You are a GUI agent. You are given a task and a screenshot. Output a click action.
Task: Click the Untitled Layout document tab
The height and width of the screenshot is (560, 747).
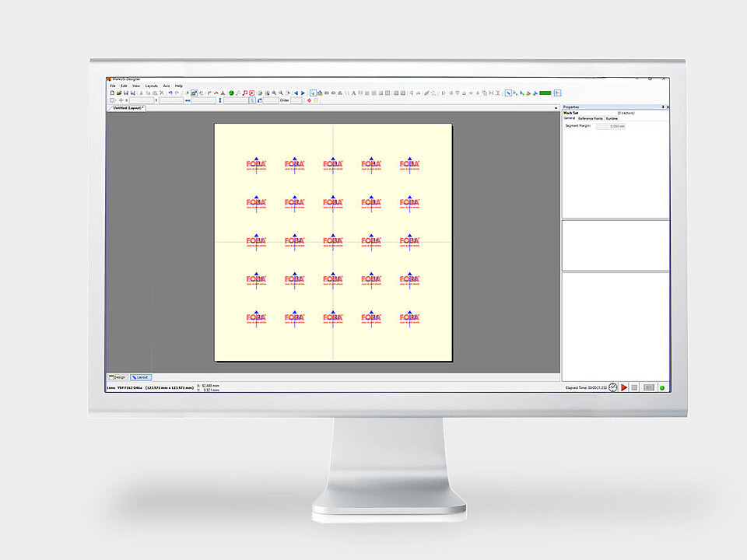127,108
